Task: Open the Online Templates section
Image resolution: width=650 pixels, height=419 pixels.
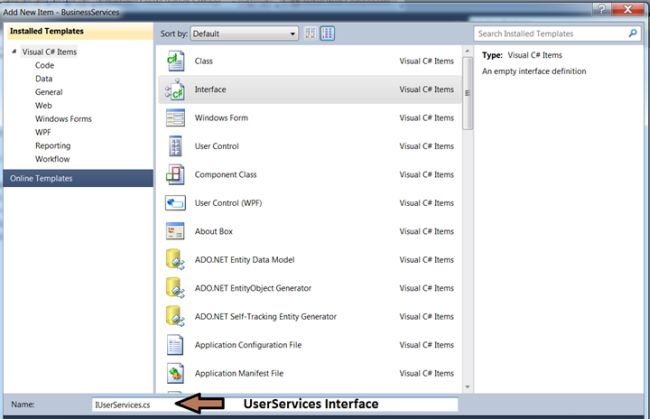Action: (x=78, y=178)
